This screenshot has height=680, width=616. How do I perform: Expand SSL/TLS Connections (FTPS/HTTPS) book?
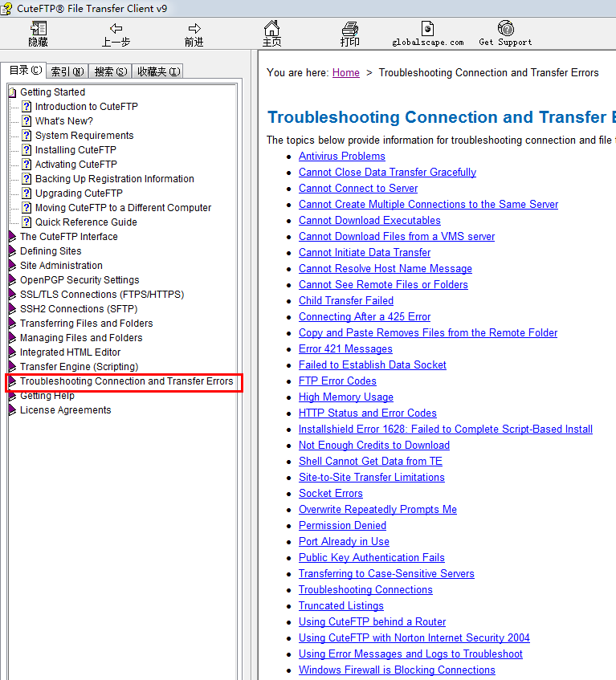point(13,295)
